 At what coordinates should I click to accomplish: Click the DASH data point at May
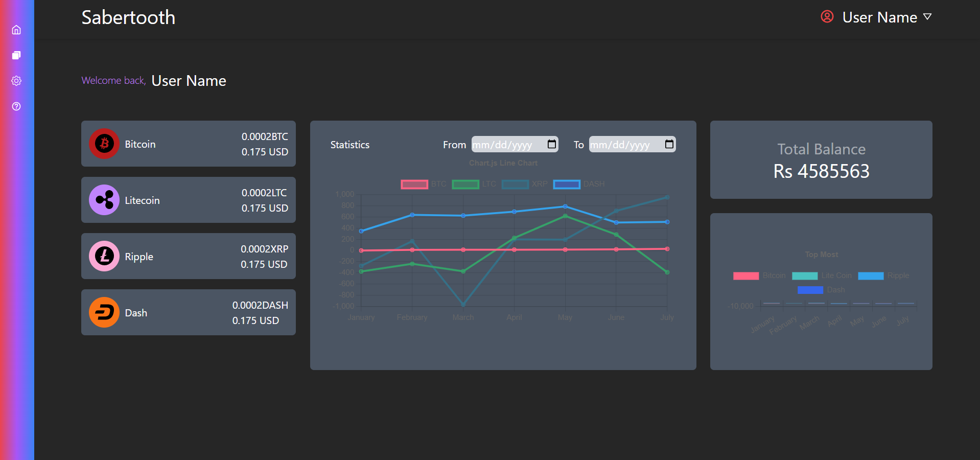click(x=565, y=206)
